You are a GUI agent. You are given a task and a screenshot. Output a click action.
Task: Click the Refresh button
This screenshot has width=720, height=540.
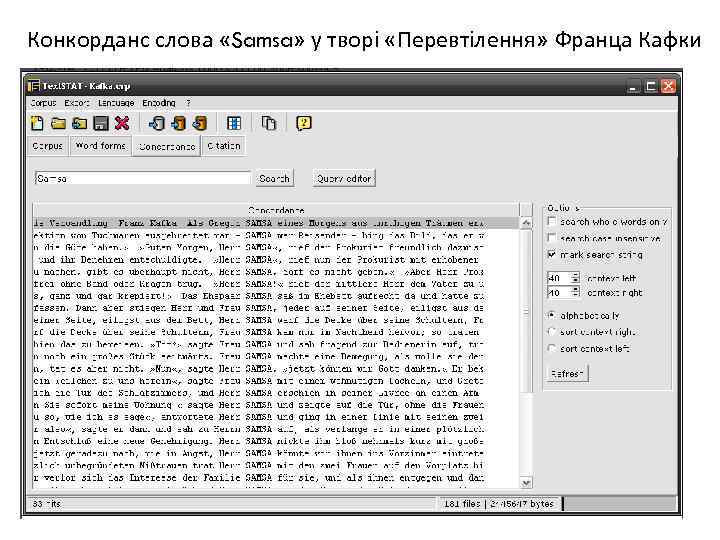[x=568, y=374]
